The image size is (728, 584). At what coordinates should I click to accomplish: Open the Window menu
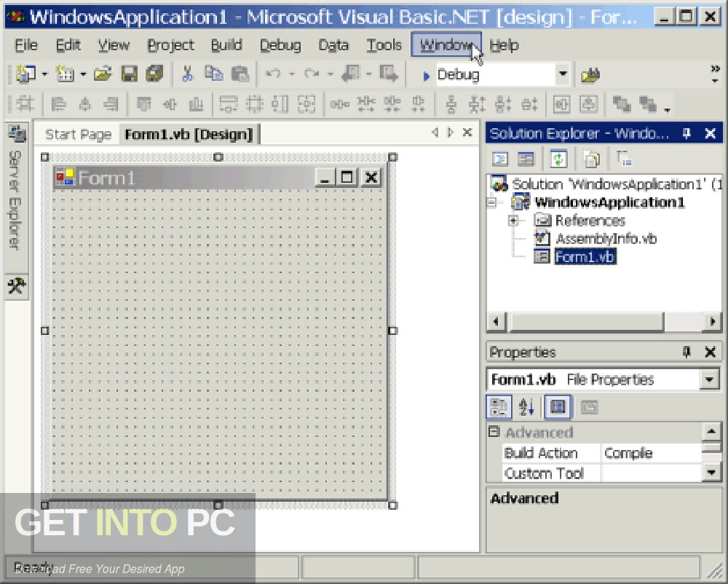pyautogui.click(x=446, y=44)
